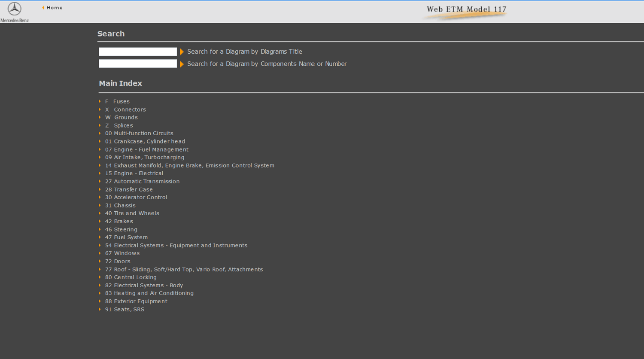Open 09 Air Intake, Turbocharging

click(145, 157)
